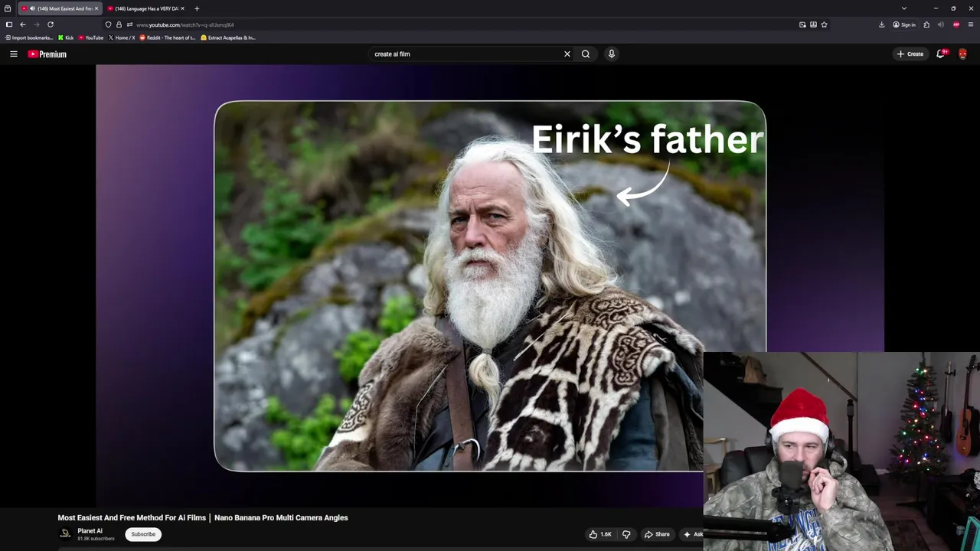Viewport: 980px width, 551px height.
Task: Click the browser Sign in button
Action: pyautogui.click(x=904, y=24)
